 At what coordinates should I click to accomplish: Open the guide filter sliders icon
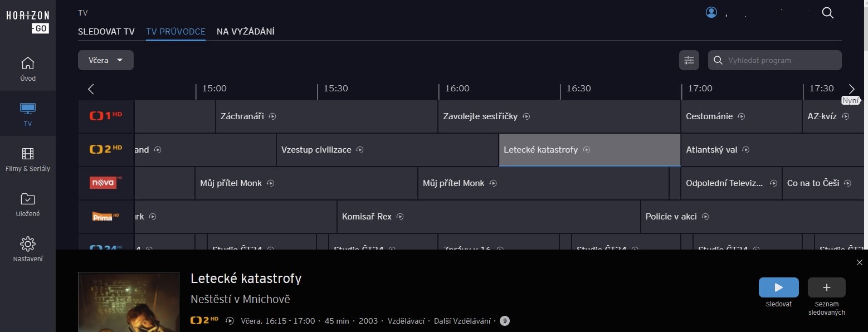click(x=689, y=60)
